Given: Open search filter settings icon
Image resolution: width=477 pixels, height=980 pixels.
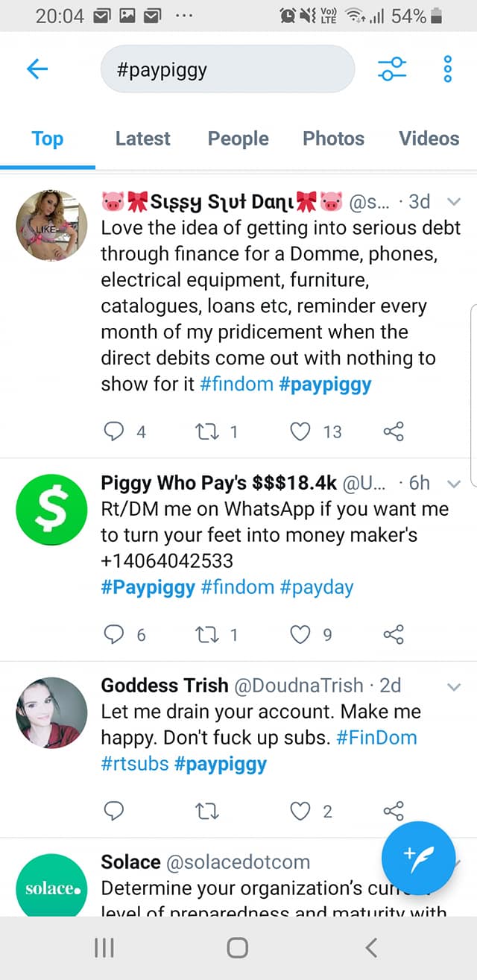Looking at the screenshot, I should (392, 69).
